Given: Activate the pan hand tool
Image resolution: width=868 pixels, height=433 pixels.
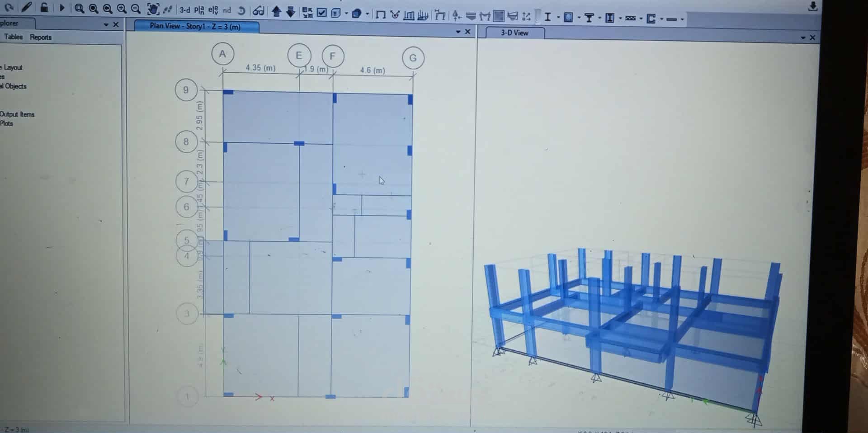Looking at the screenshot, I should [153, 9].
